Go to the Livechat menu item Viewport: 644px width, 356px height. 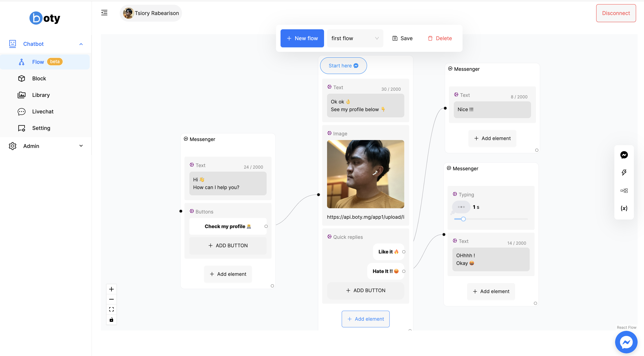(x=43, y=112)
